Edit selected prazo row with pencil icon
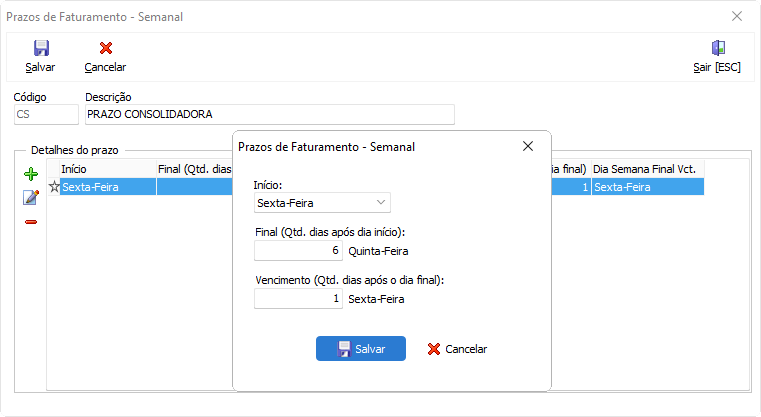Image resolution: width=761 pixels, height=417 pixels. click(x=31, y=197)
